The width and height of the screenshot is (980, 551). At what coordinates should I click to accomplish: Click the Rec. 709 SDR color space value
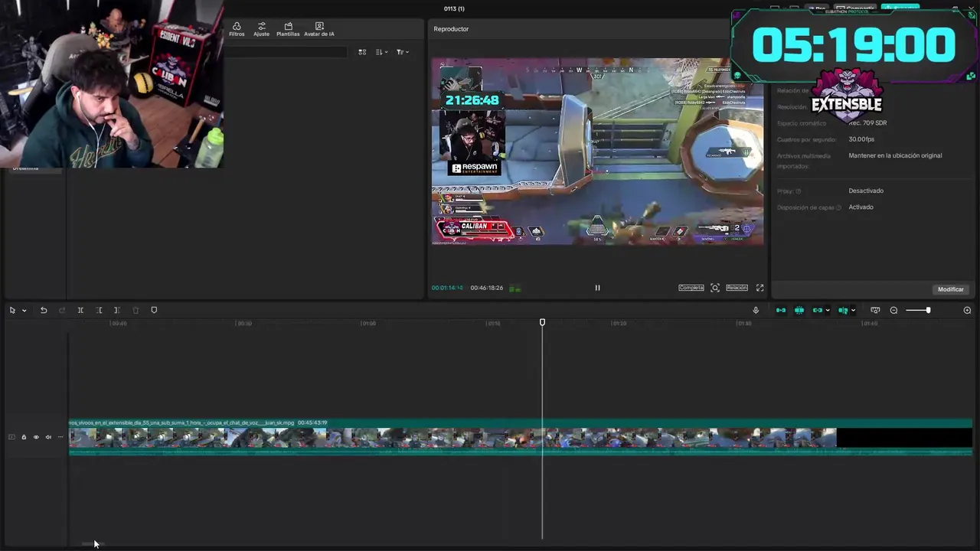coord(867,122)
